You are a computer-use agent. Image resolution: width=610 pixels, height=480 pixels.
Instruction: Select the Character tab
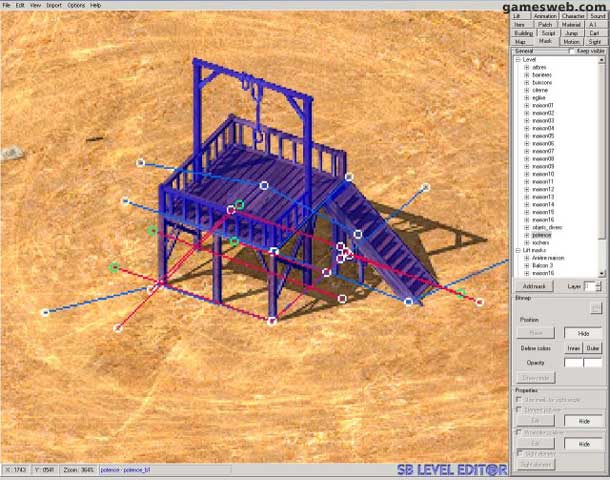tap(572, 16)
